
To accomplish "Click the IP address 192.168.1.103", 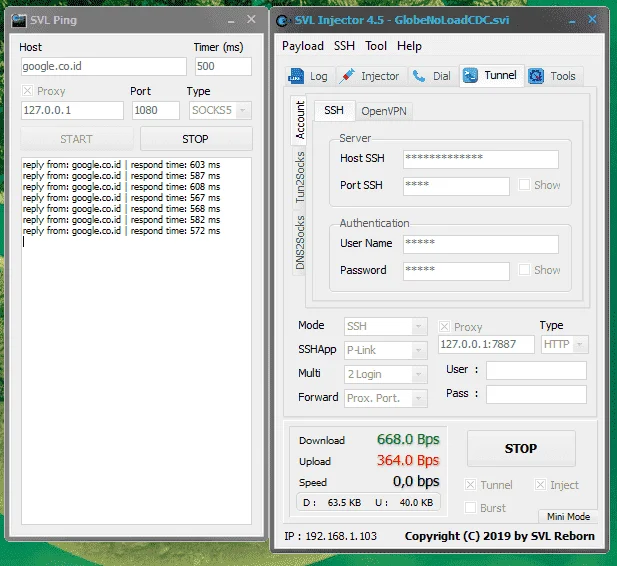I will pos(341,536).
